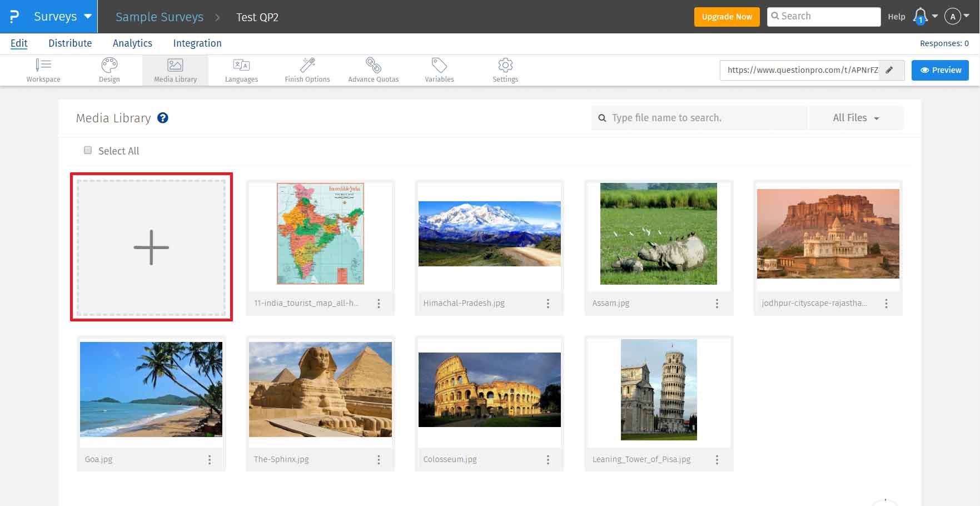Image resolution: width=980 pixels, height=506 pixels.
Task: Click the Test QP2 survey title
Action: pyautogui.click(x=257, y=17)
